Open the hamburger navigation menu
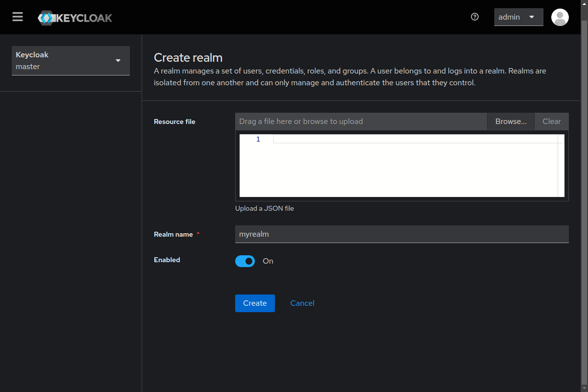This screenshot has height=392, width=588. tap(18, 17)
